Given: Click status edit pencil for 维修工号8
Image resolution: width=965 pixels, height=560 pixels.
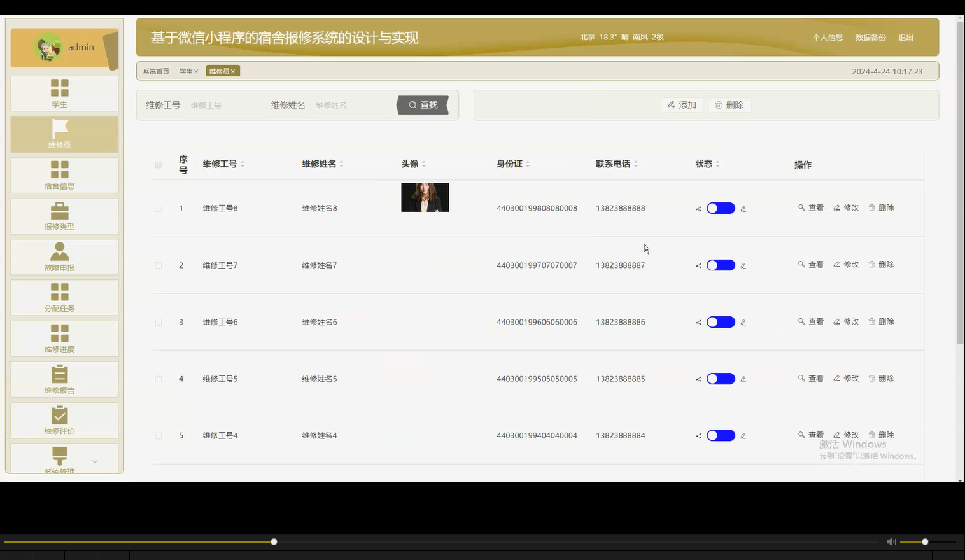Looking at the screenshot, I should [x=743, y=209].
